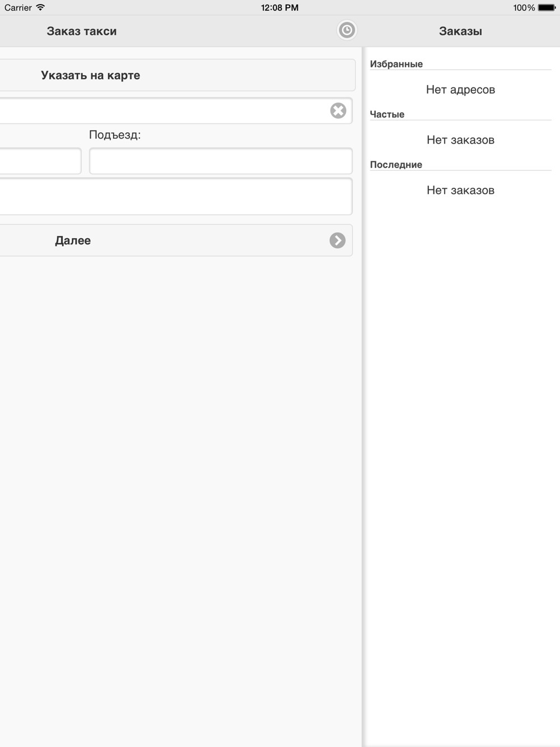The image size is (560, 747).
Task: Open order history via the clock icon
Action: (x=347, y=30)
